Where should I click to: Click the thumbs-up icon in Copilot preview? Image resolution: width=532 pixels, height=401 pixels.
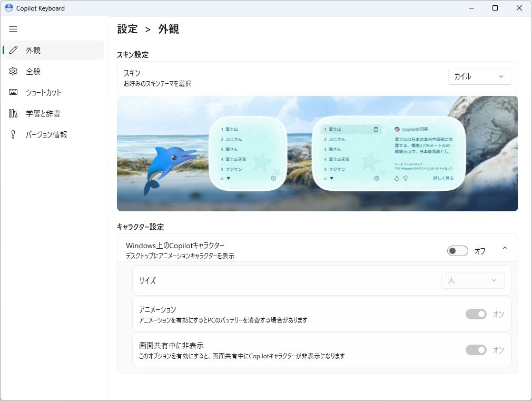[396, 178]
